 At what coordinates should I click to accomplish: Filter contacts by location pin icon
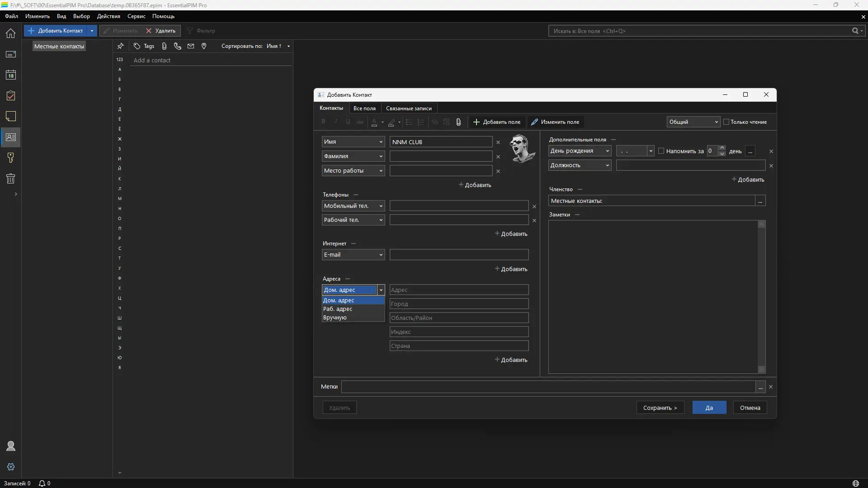click(204, 46)
